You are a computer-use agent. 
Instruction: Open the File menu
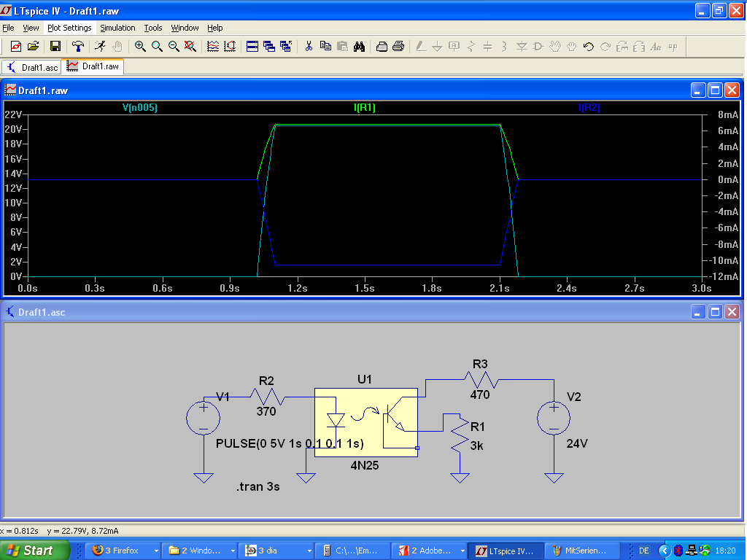click(8, 28)
